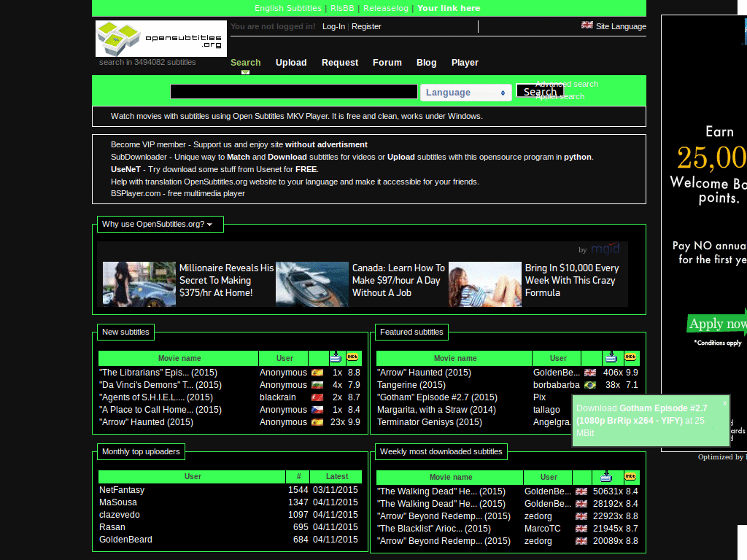This screenshot has height=560, width=747.
Task: Click the mgid logo in ad panel
Action: 605,249
